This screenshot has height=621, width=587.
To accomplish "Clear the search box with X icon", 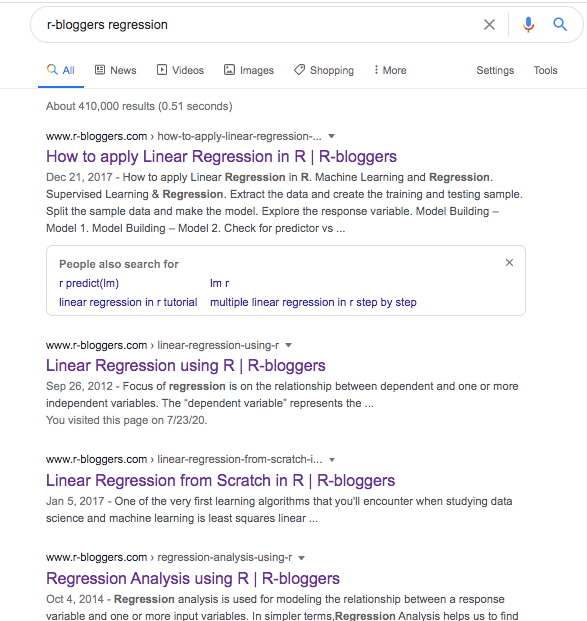I will [x=489, y=25].
